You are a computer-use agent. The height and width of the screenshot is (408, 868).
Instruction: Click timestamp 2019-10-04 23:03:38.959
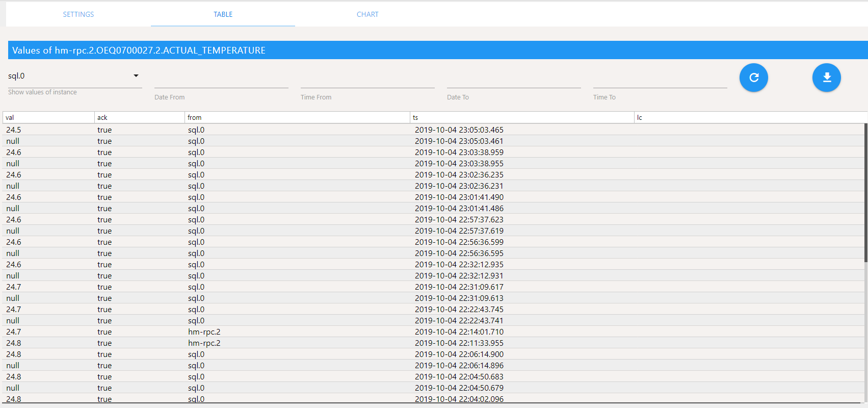coord(459,152)
